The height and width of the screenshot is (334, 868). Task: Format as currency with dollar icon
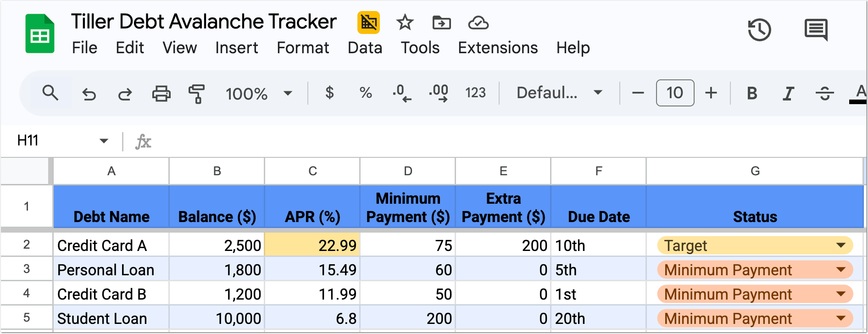pos(329,93)
